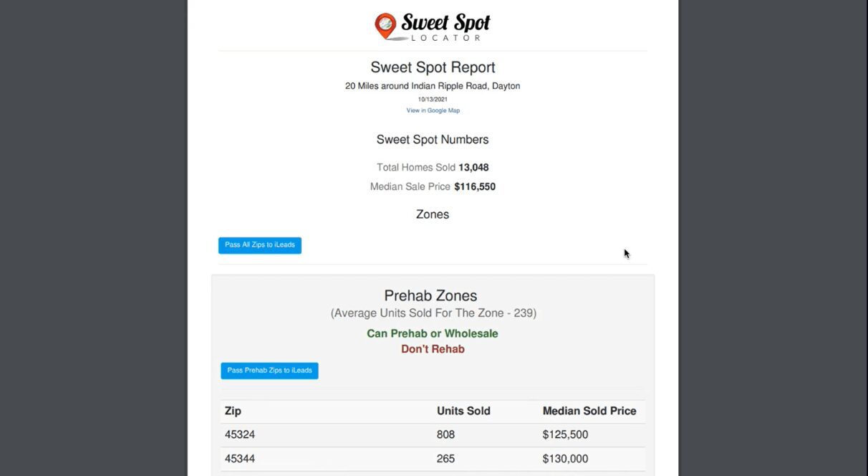Image resolution: width=868 pixels, height=476 pixels.
Task: Click zip code 45324 in table
Action: coord(240,435)
